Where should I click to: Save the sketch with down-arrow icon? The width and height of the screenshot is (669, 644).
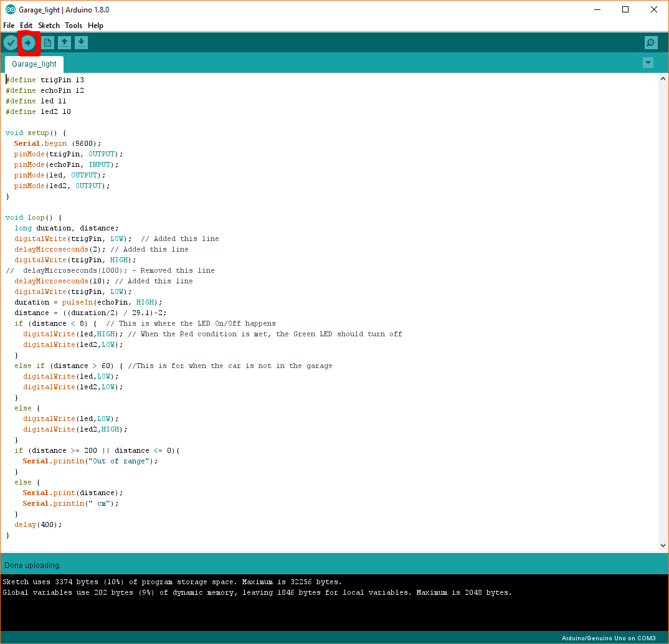click(82, 42)
